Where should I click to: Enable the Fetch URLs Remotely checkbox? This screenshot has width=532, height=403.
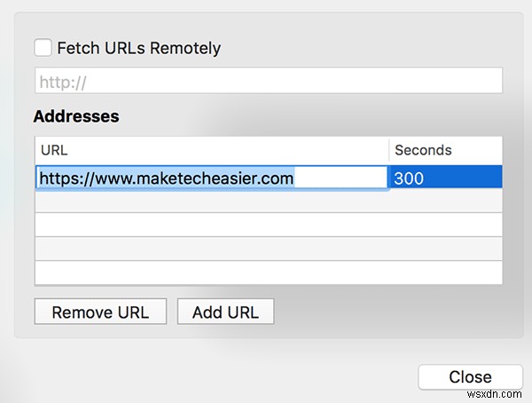[x=42, y=47]
